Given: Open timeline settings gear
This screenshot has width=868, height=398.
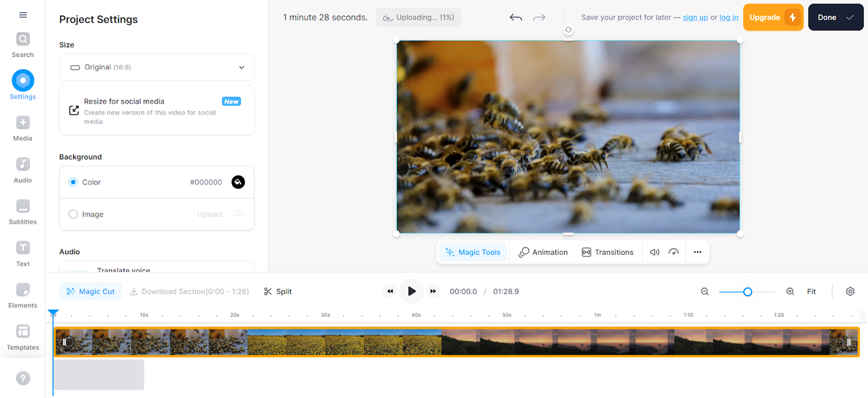Looking at the screenshot, I should tap(850, 292).
